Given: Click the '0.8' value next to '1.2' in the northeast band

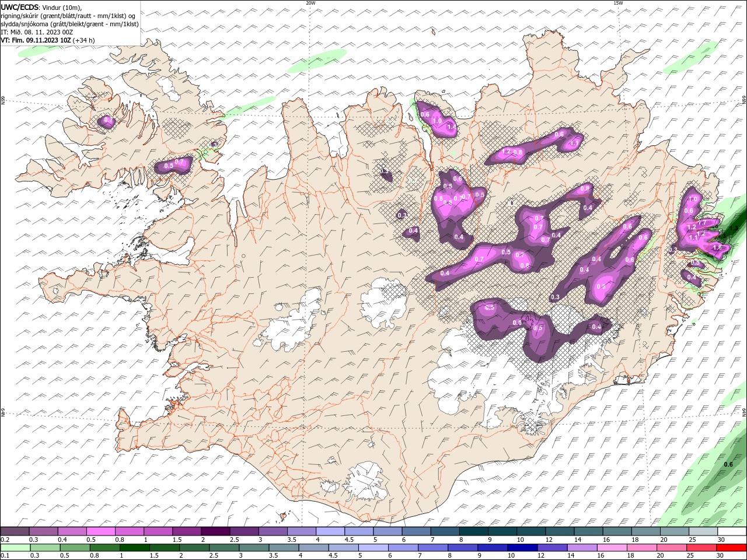Looking at the screenshot, I should tap(518, 152).
